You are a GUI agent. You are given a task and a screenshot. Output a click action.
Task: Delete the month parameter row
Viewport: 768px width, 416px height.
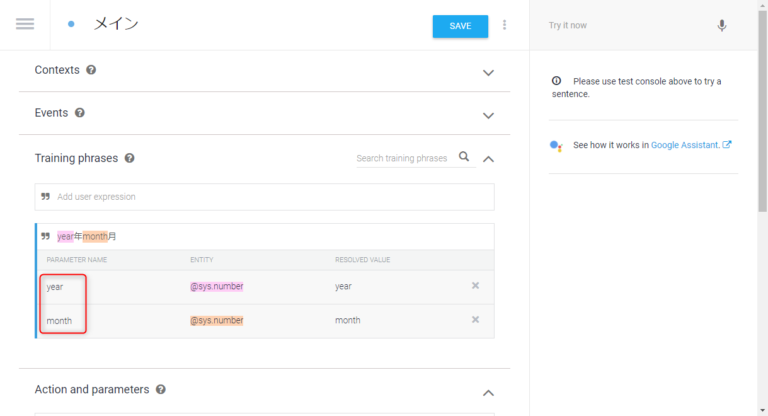(475, 320)
